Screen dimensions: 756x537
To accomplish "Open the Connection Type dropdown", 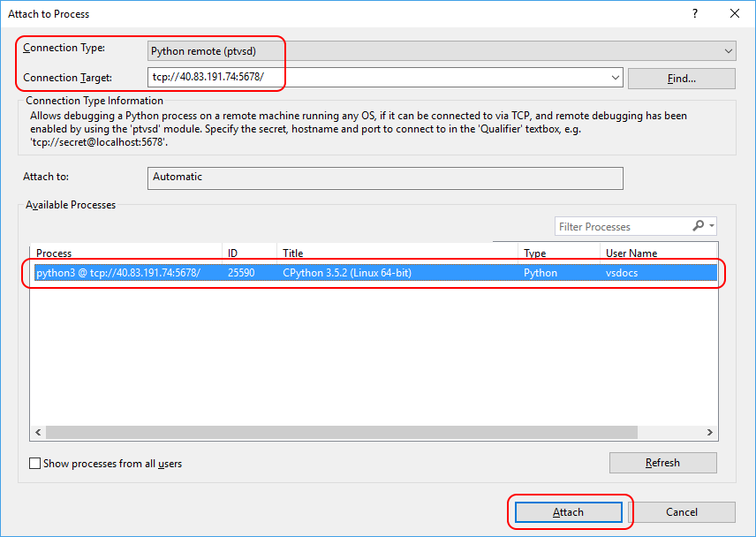I will (726, 50).
